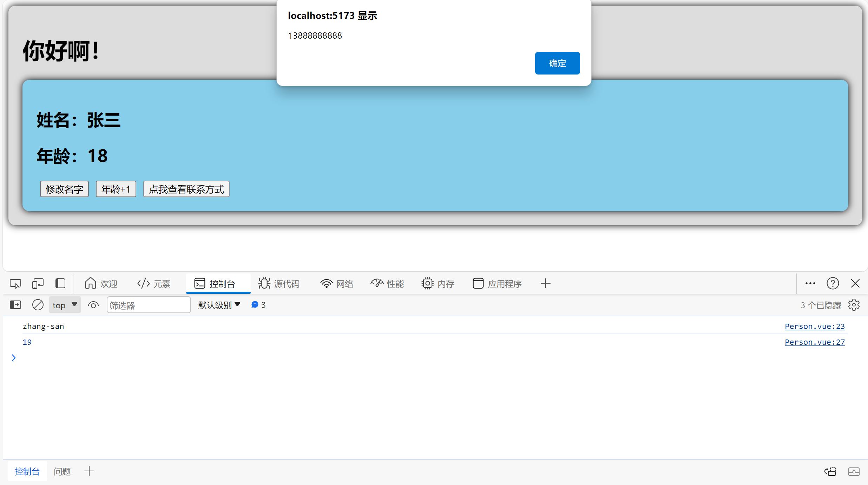Expand the console evaluation arrow
868x485 pixels.
click(14, 357)
